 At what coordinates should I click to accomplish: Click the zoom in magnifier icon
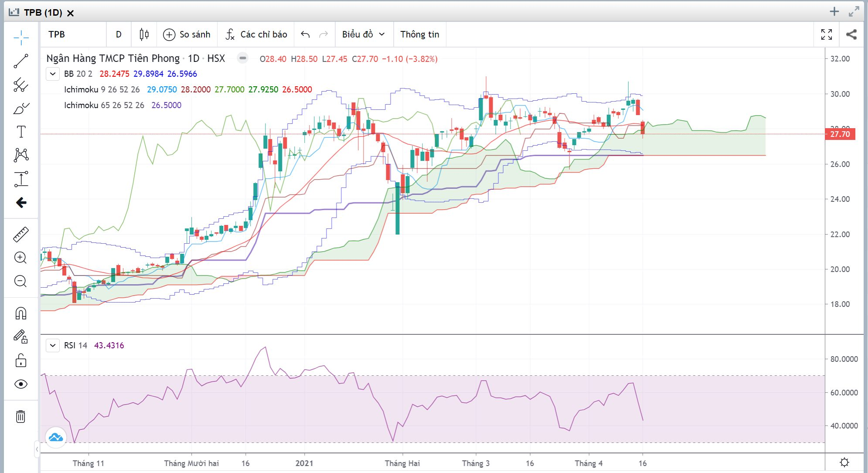(20, 258)
